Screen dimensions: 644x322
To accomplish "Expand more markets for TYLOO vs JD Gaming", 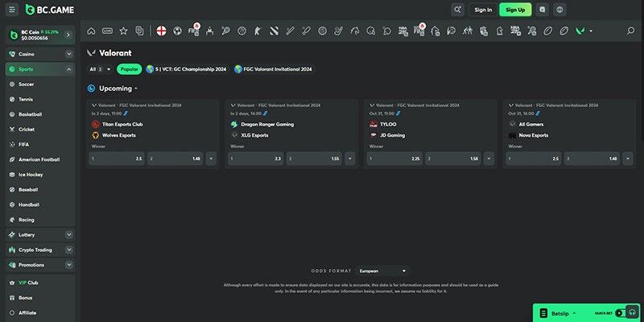I will [x=489, y=159].
